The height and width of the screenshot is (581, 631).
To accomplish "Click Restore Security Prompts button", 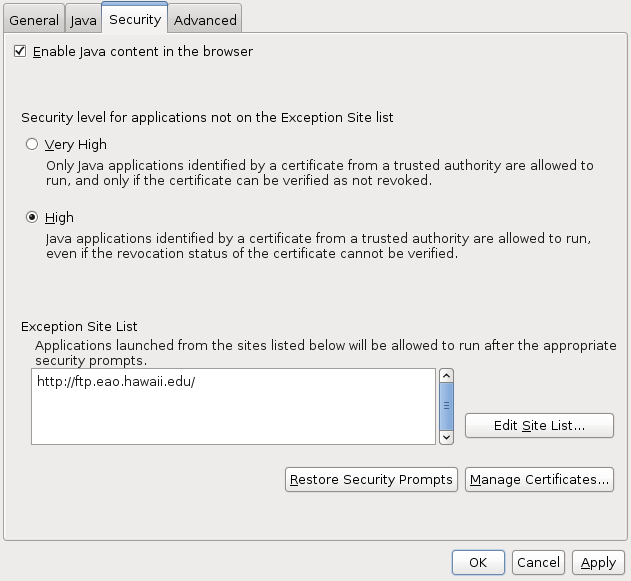I will (371, 479).
